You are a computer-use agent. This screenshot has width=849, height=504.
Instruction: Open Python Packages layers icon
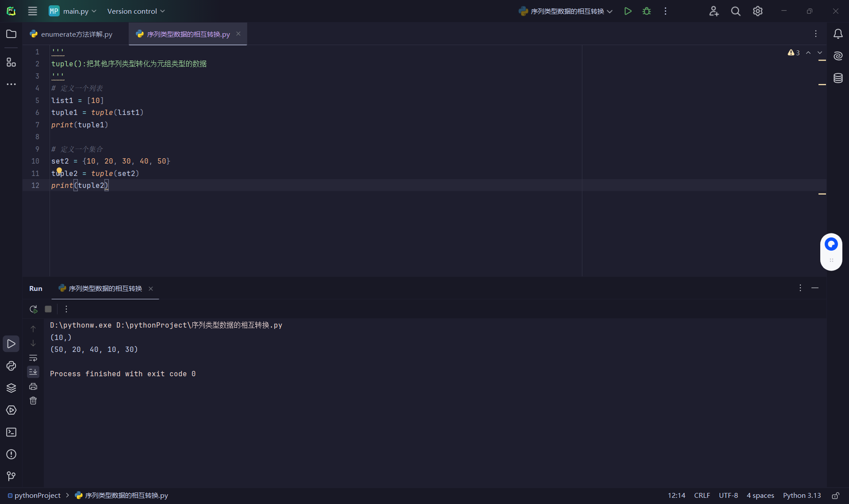click(11, 388)
